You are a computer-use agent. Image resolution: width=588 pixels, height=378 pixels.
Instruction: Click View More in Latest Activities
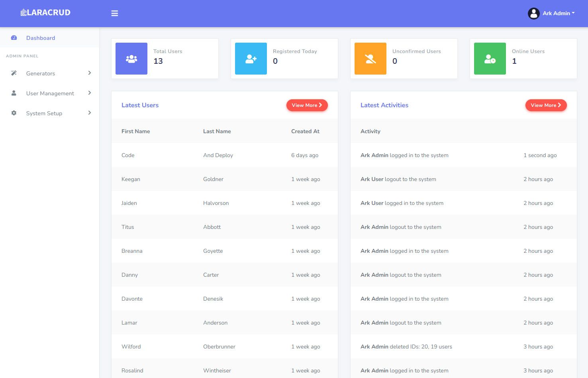(546, 105)
